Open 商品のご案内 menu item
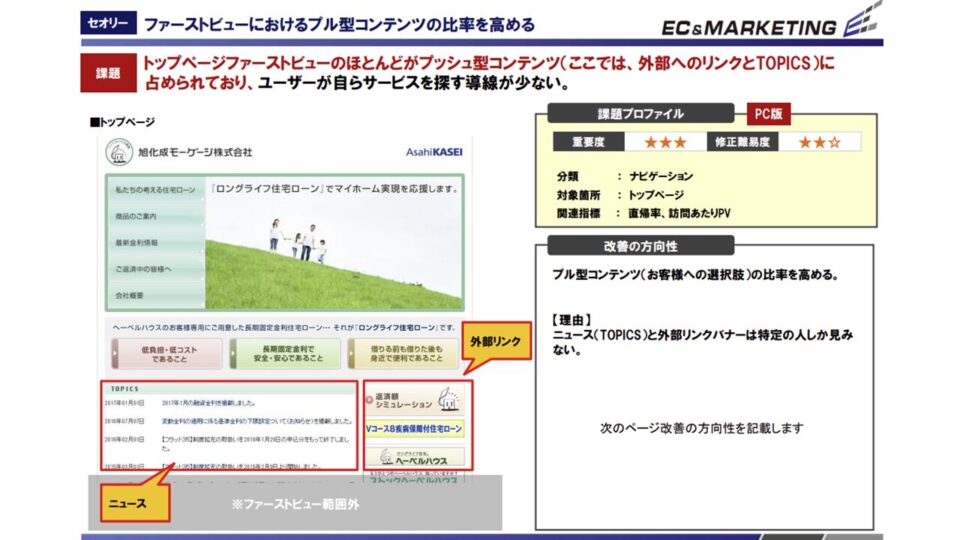960x540 pixels. (x=156, y=216)
